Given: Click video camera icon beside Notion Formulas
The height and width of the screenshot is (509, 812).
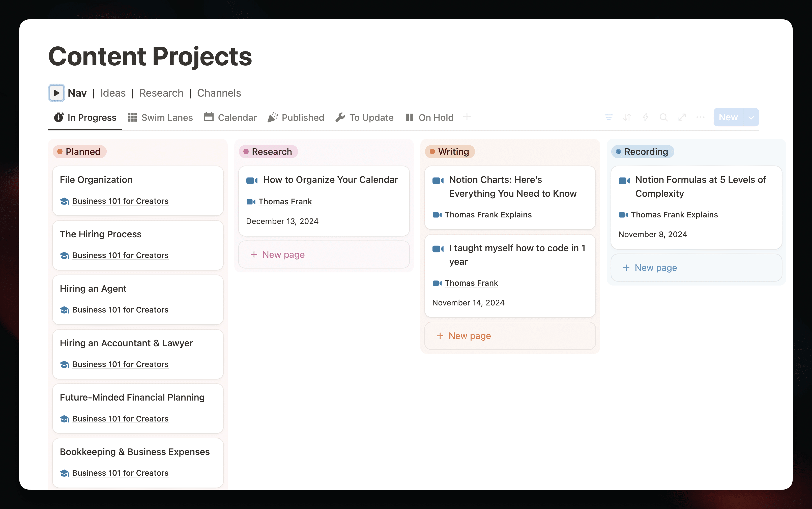Looking at the screenshot, I should click(x=625, y=180).
